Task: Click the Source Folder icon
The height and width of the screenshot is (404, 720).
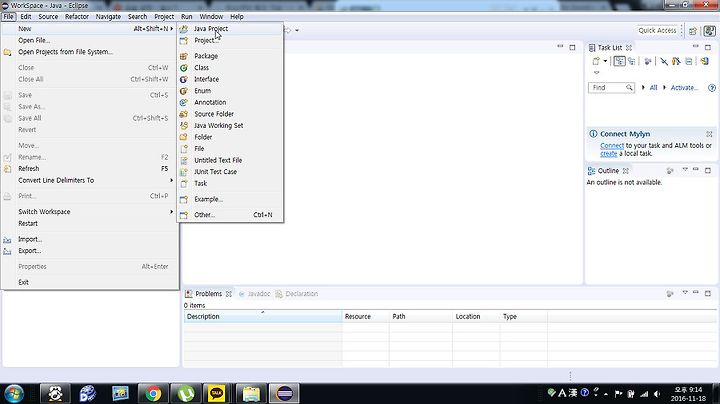Action: coord(184,114)
